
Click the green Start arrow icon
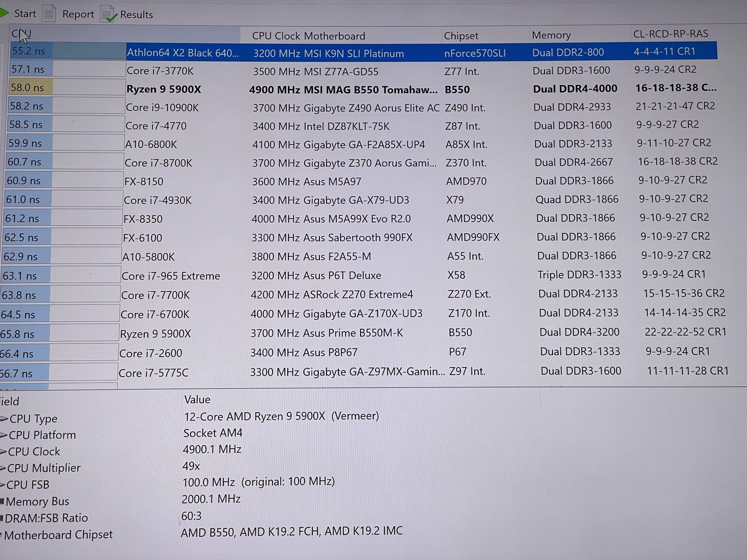(x=4, y=13)
